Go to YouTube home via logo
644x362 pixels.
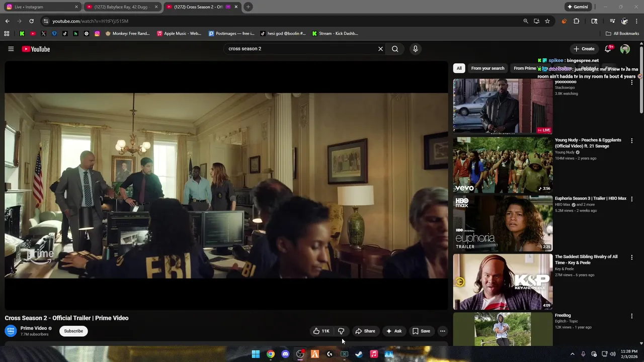point(36,49)
